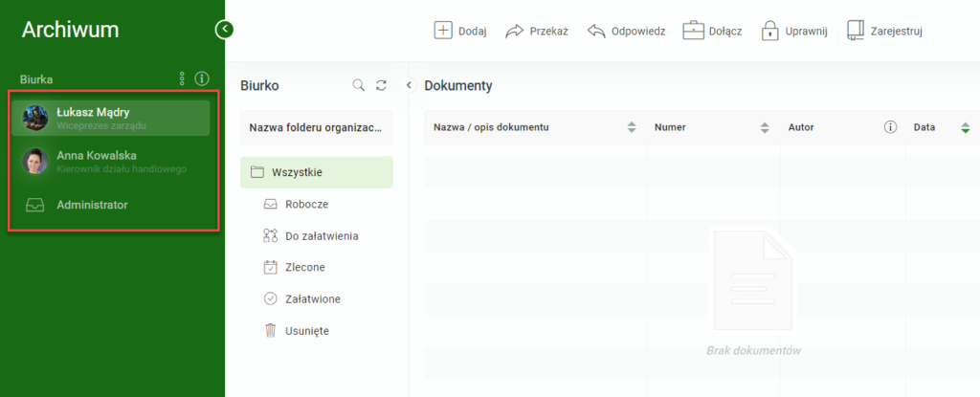Click the Autor column header
This screenshot has height=397, width=980.
point(801,127)
